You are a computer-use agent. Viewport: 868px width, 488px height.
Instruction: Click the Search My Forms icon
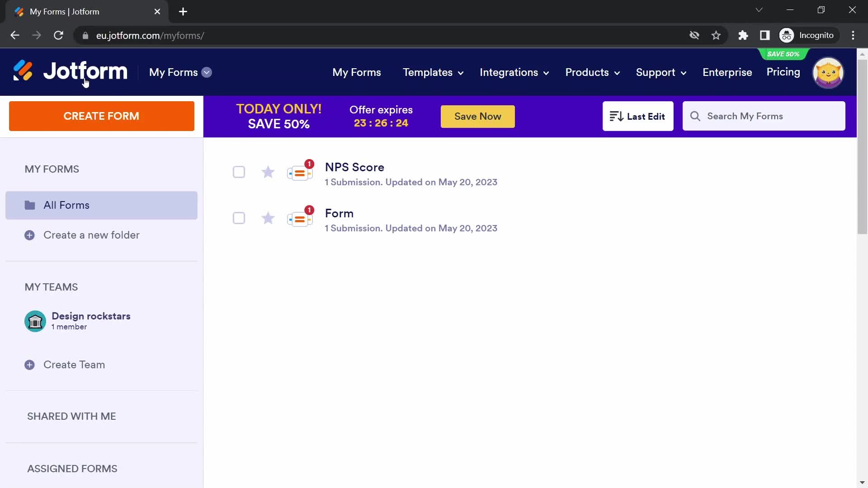tap(695, 116)
